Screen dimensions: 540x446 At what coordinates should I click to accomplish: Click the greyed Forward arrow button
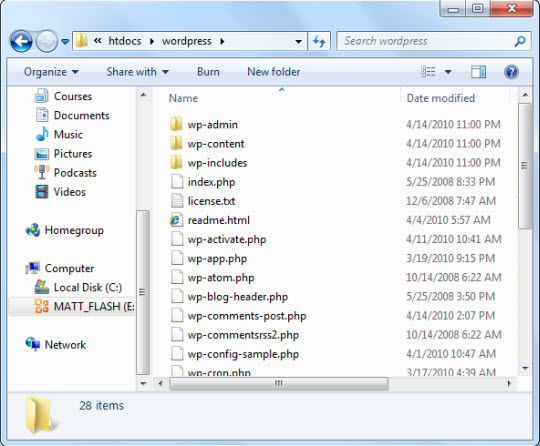(47, 41)
